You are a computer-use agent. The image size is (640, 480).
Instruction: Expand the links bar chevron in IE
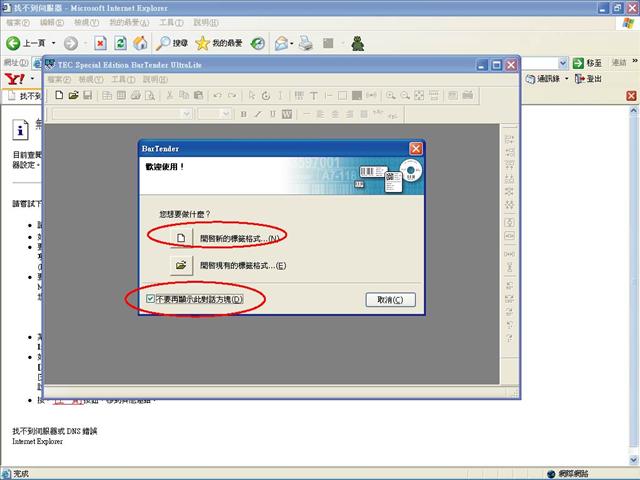click(x=635, y=61)
